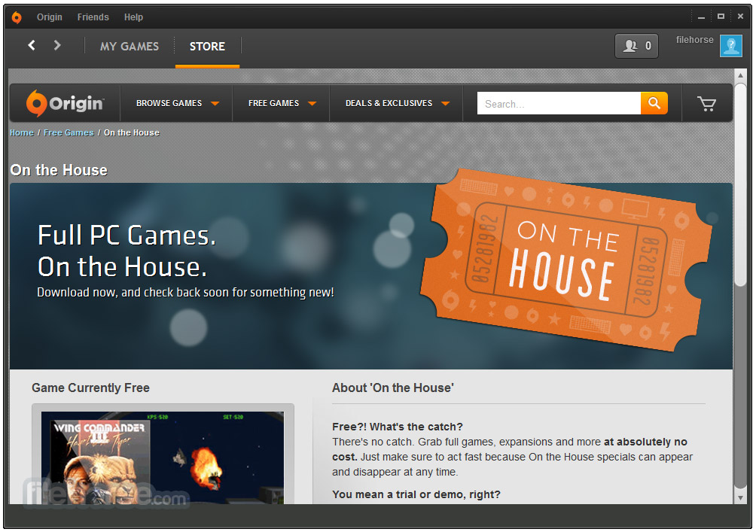Click the Origin store logo

tap(65, 103)
